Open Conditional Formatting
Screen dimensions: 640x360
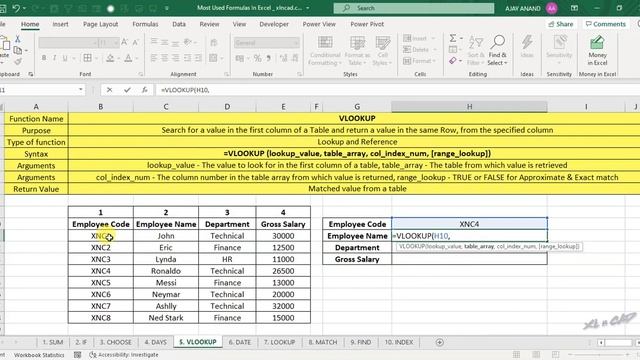[325, 50]
